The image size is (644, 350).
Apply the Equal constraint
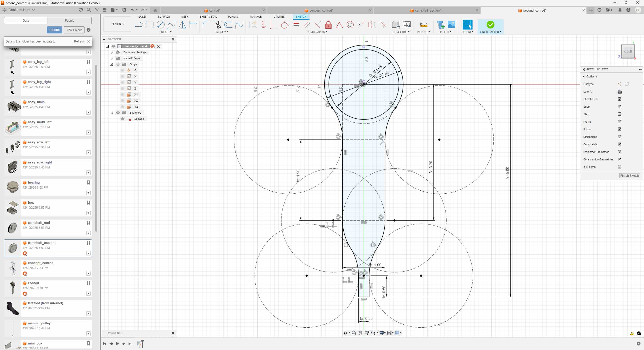coord(296,25)
